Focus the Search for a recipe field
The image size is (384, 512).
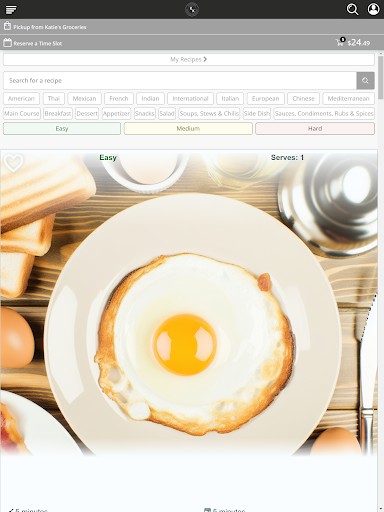coord(180,80)
